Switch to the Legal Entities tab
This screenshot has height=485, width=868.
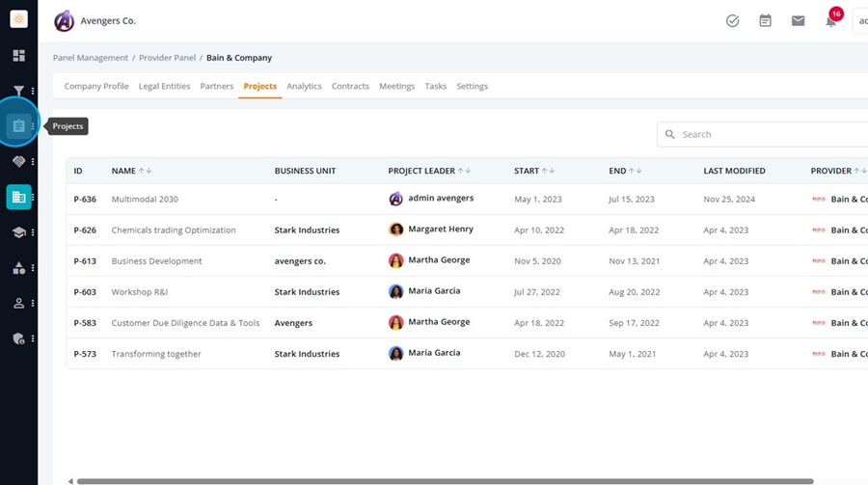164,87
